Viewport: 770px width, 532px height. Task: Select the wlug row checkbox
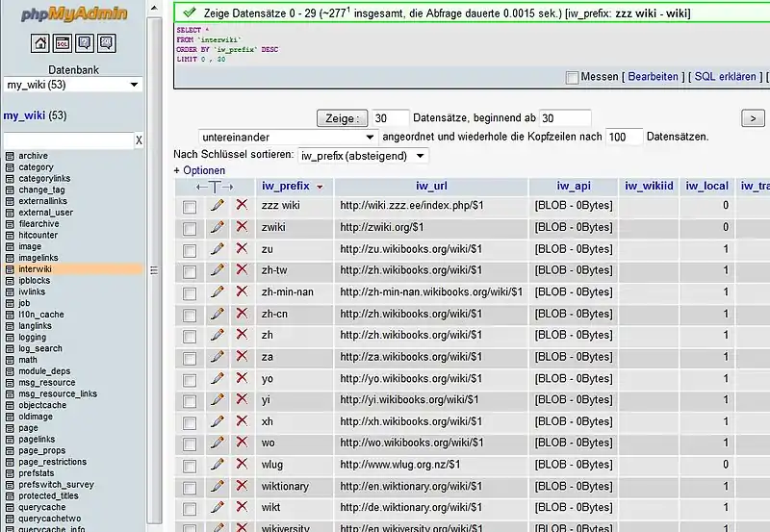190,466
